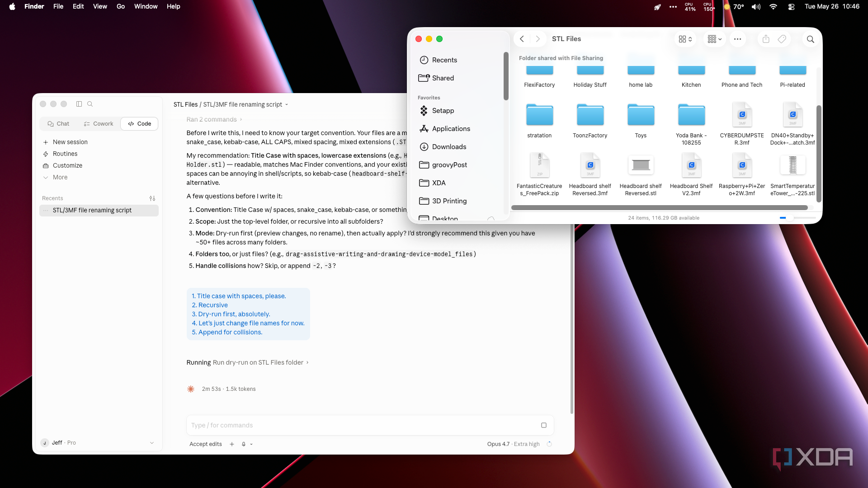Click the Accept edits mode button

click(x=206, y=444)
